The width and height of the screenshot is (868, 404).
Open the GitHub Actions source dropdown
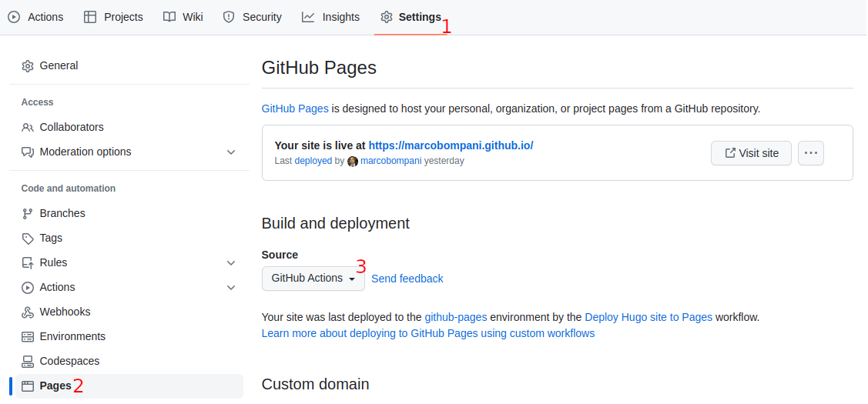tap(313, 279)
